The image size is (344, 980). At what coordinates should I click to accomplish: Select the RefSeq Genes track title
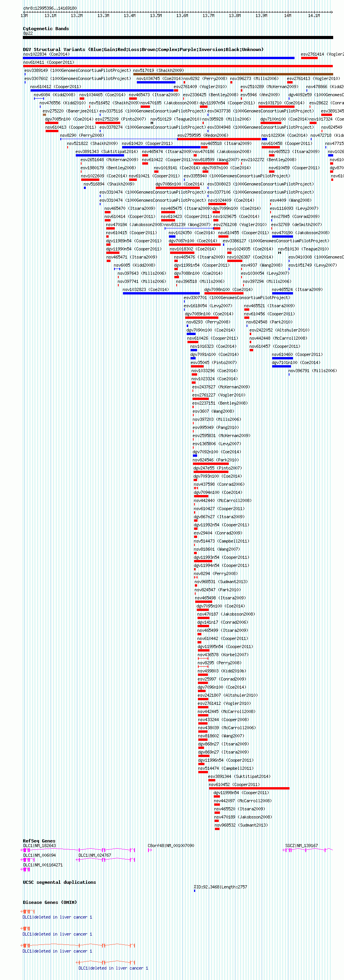click(39, 841)
